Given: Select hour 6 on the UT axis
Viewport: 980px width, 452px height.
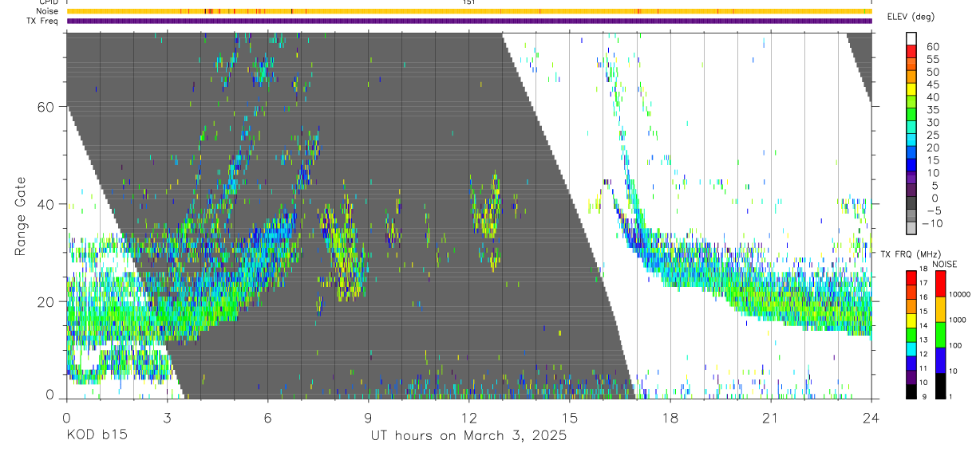Looking at the screenshot, I should [267, 416].
